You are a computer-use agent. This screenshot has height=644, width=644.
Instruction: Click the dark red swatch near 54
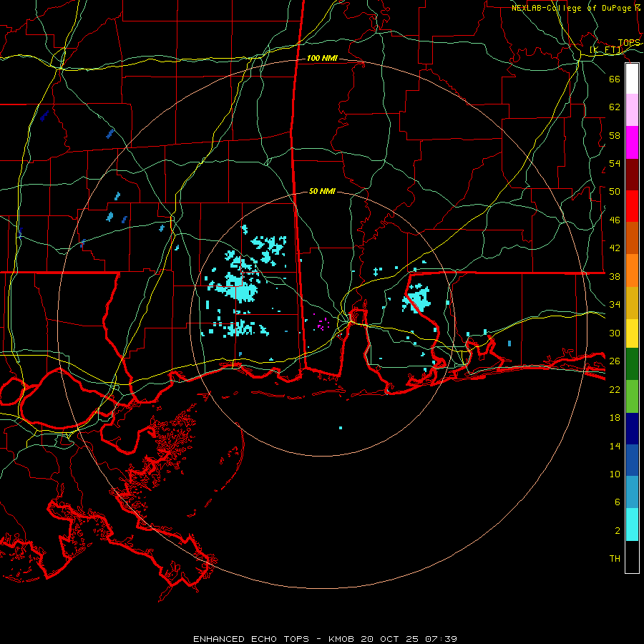click(632, 175)
